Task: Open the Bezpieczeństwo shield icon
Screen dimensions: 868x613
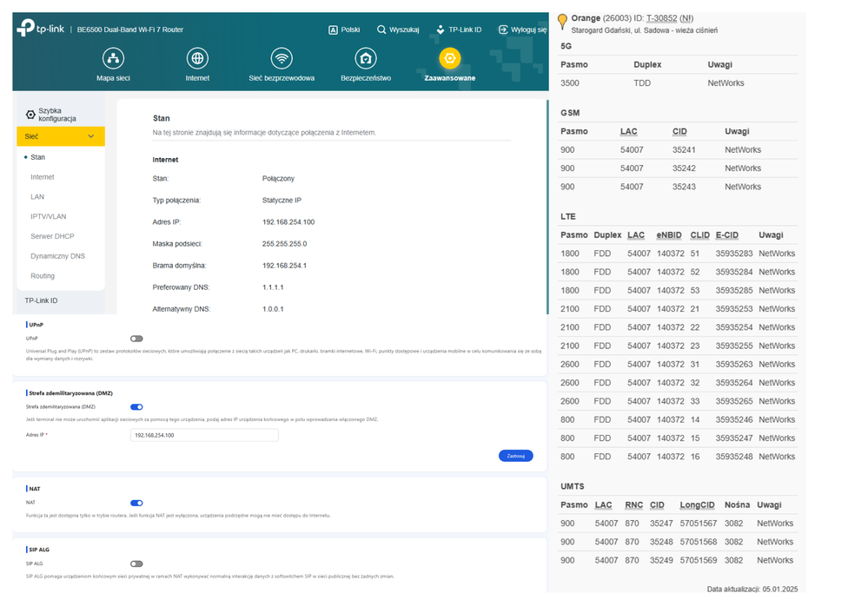Action: [366, 59]
